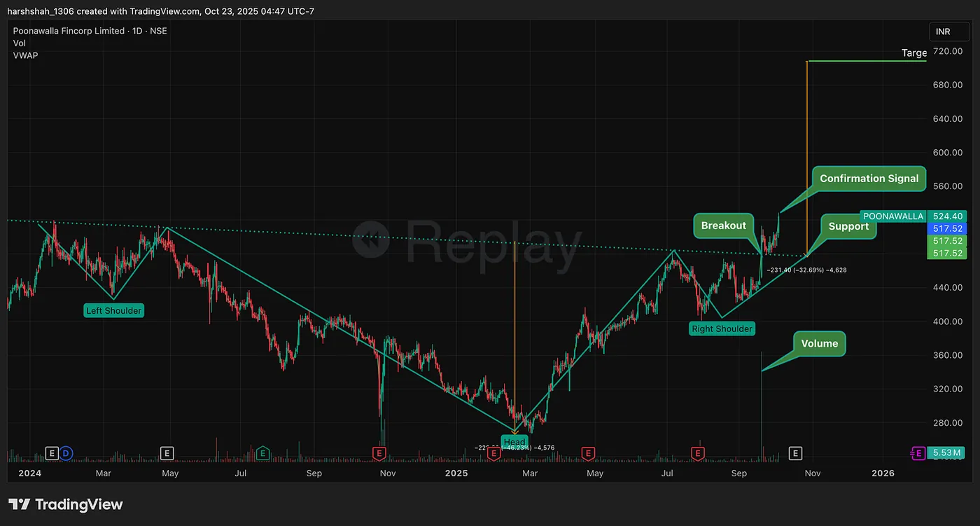The image size is (980, 526).
Task: Click the harshshah_1306 created with TradingView.com header
Action: click(162, 11)
